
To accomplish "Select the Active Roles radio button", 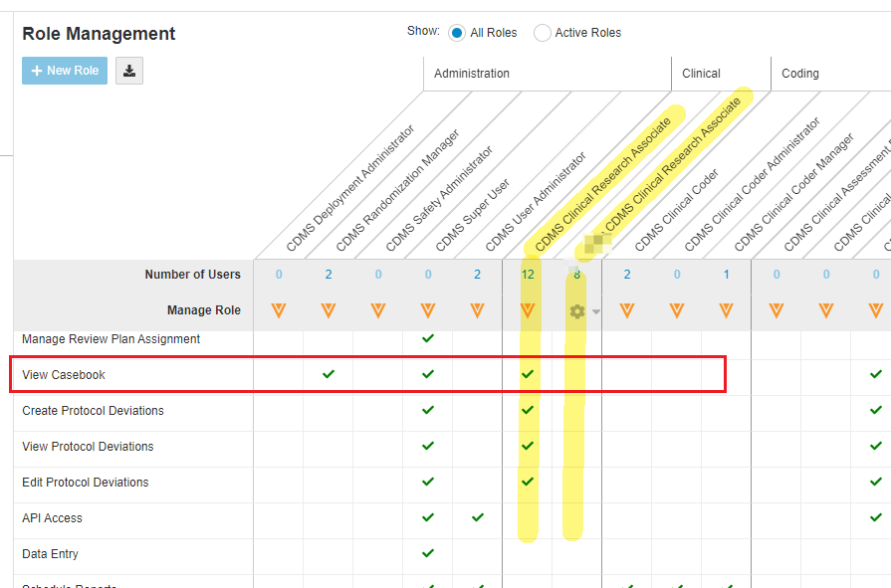I will coord(543,33).
